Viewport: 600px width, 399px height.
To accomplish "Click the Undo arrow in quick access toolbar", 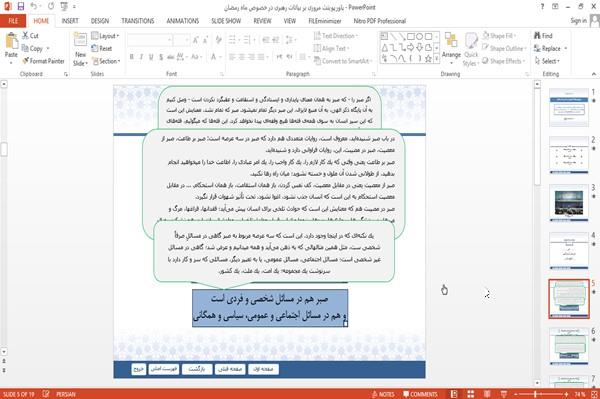I will coord(34,6).
